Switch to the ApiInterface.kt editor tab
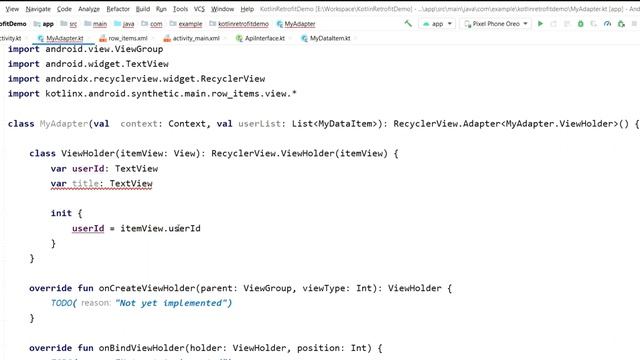 264,38
